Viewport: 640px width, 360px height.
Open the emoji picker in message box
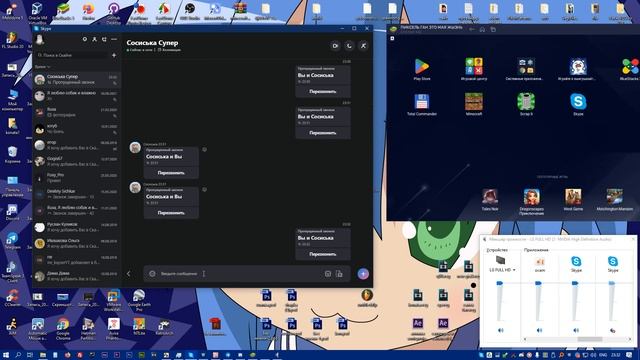tap(152, 273)
